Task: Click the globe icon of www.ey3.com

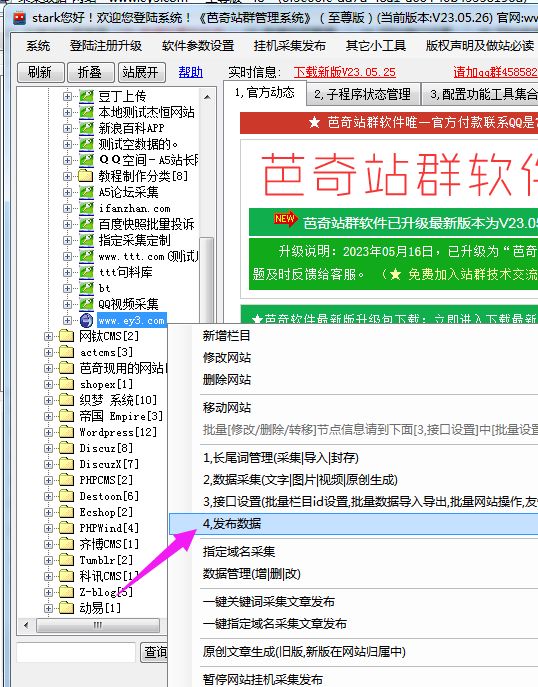Action: [x=86, y=320]
